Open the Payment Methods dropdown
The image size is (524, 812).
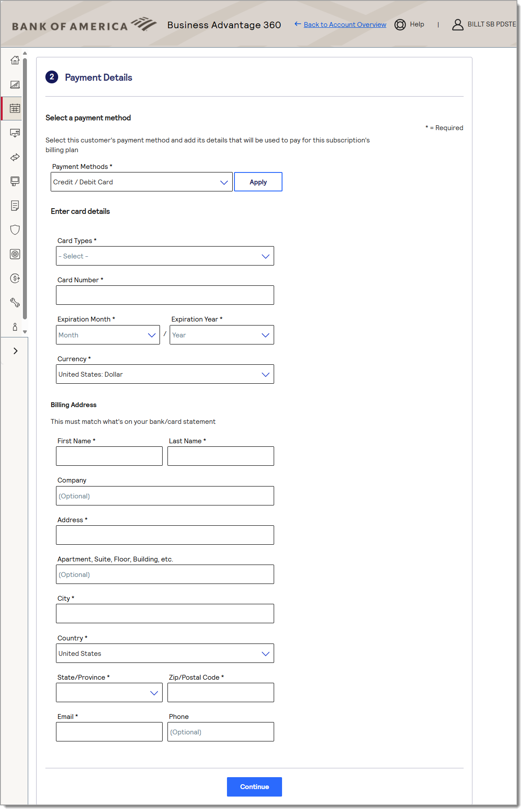click(x=141, y=182)
